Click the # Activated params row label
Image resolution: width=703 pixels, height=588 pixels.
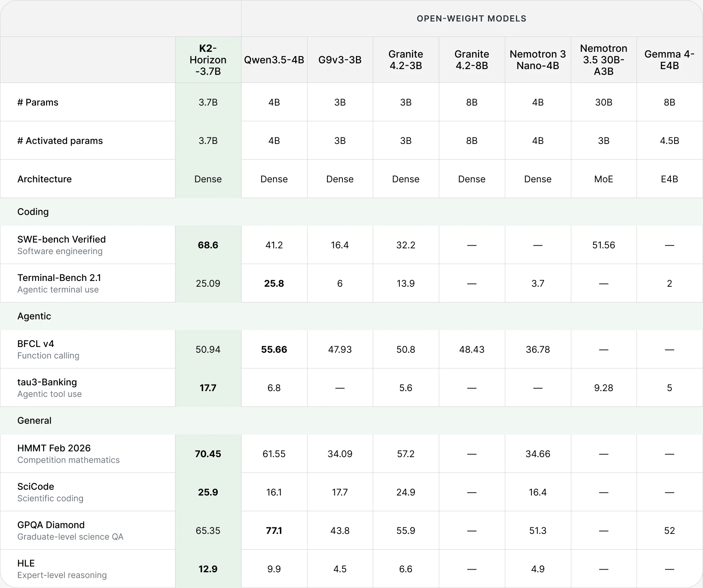tap(60, 141)
